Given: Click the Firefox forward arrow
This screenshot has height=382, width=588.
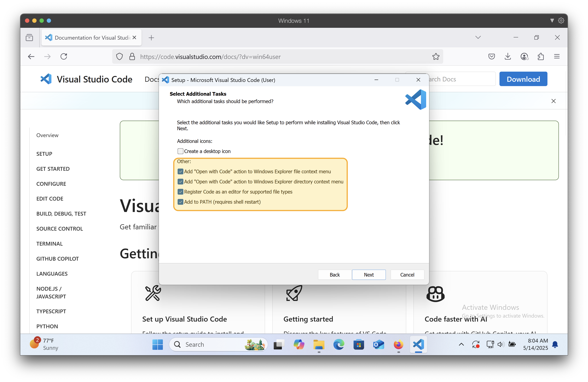Looking at the screenshot, I should click(x=47, y=56).
